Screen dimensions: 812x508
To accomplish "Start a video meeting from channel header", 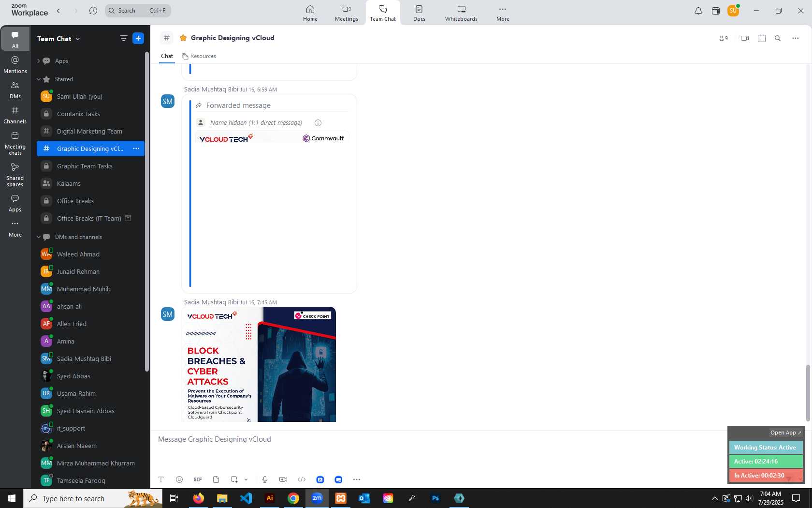I will [745, 38].
